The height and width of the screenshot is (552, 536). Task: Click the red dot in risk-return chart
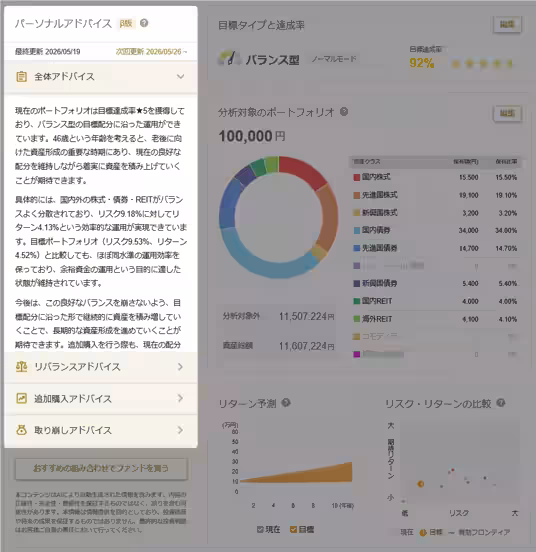[453, 470]
